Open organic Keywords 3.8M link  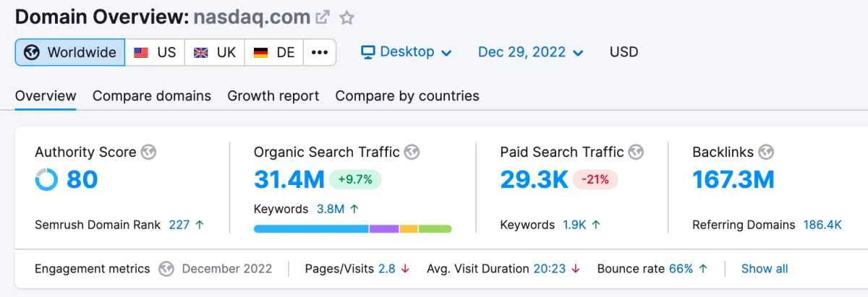click(x=330, y=209)
